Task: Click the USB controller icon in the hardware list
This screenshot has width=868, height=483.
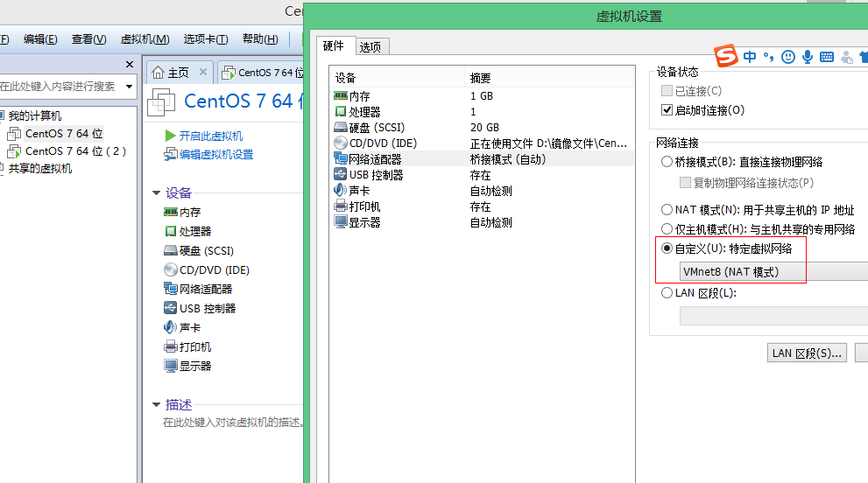Action: click(341, 174)
